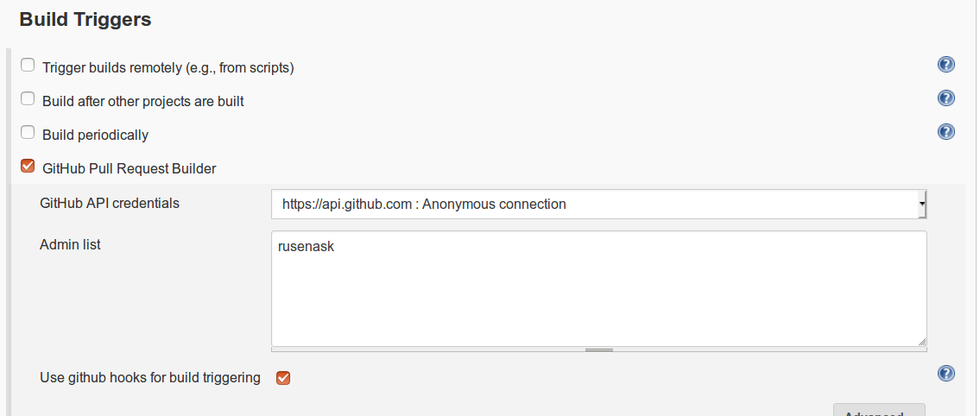This screenshot has height=416, width=980.
Task: Click the Admin list corner resize grip
Action: click(921, 341)
